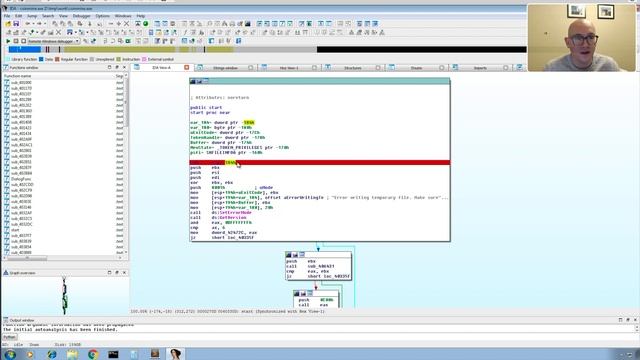Click the Open file toolbar icon

tap(9, 24)
